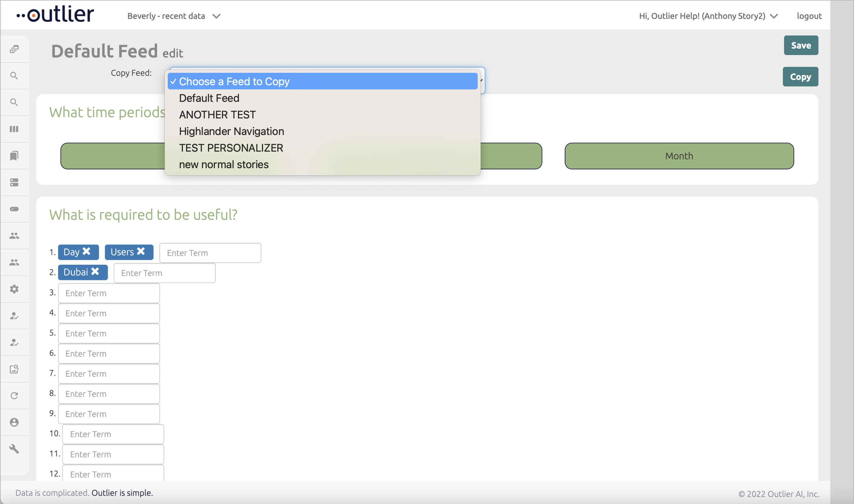Open the account circle sidebar icon
Viewport: 854px width, 504px height.
(x=14, y=422)
